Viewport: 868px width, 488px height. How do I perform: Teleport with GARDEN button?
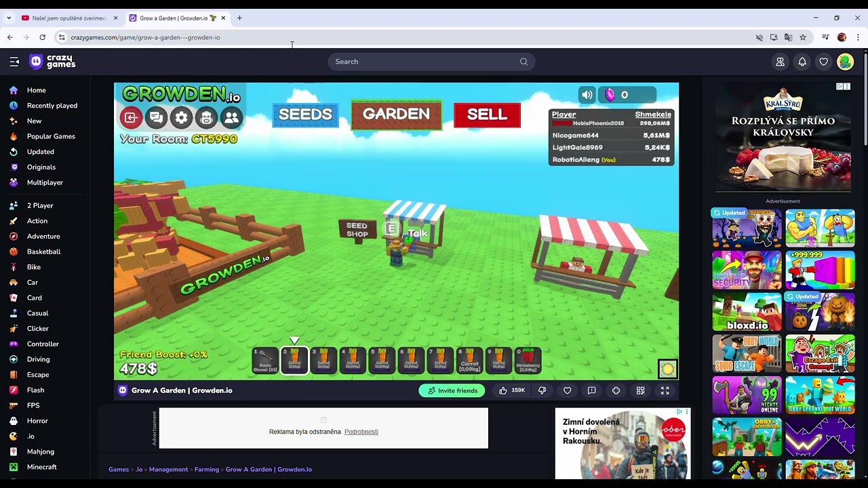[396, 115]
